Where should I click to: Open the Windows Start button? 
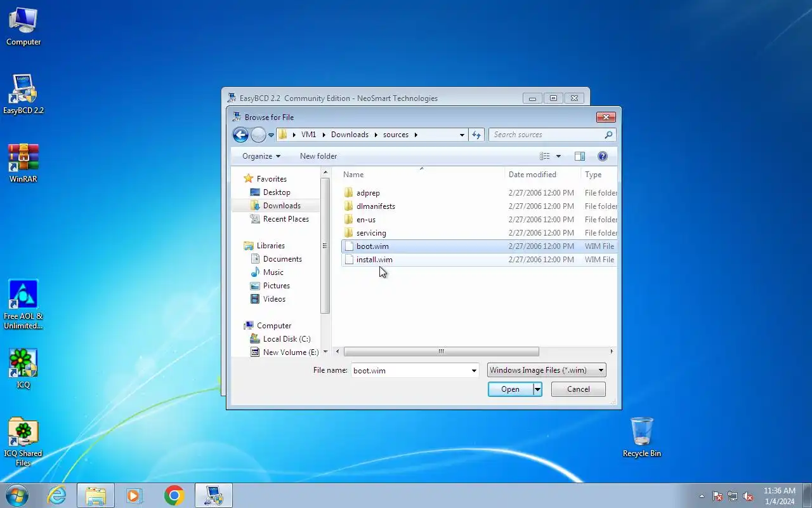click(17, 495)
